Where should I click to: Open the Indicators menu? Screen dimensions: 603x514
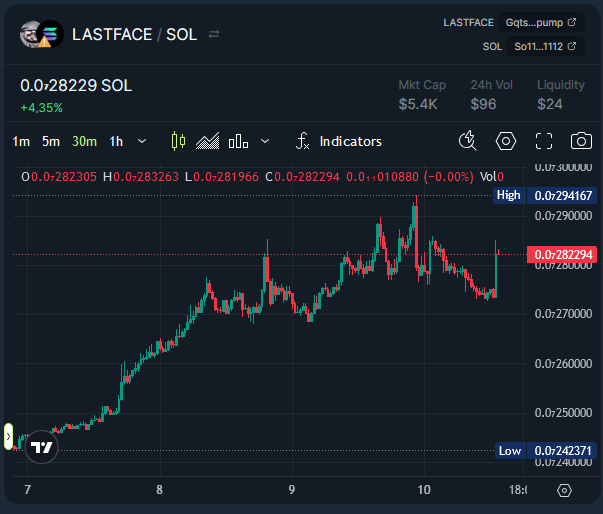pos(339,141)
